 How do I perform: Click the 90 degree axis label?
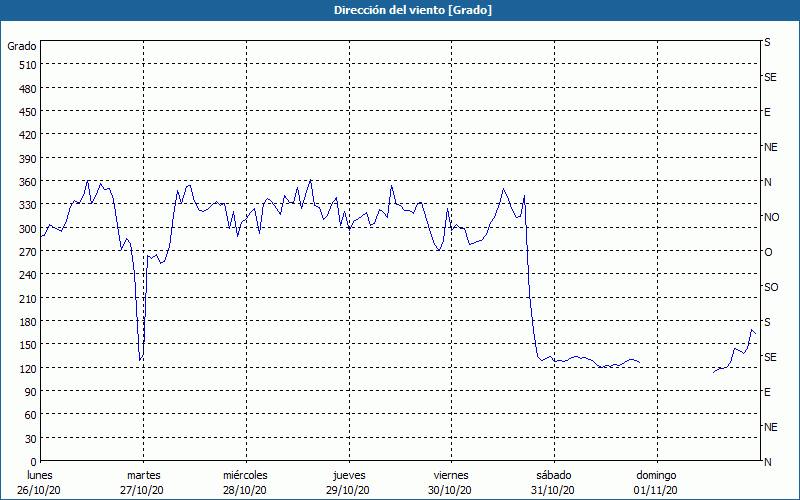point(31,392)
